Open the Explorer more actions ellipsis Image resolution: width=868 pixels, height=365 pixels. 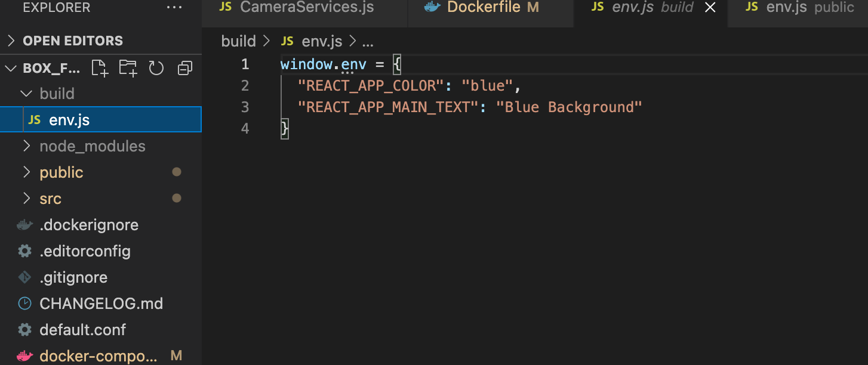point(174,8)
